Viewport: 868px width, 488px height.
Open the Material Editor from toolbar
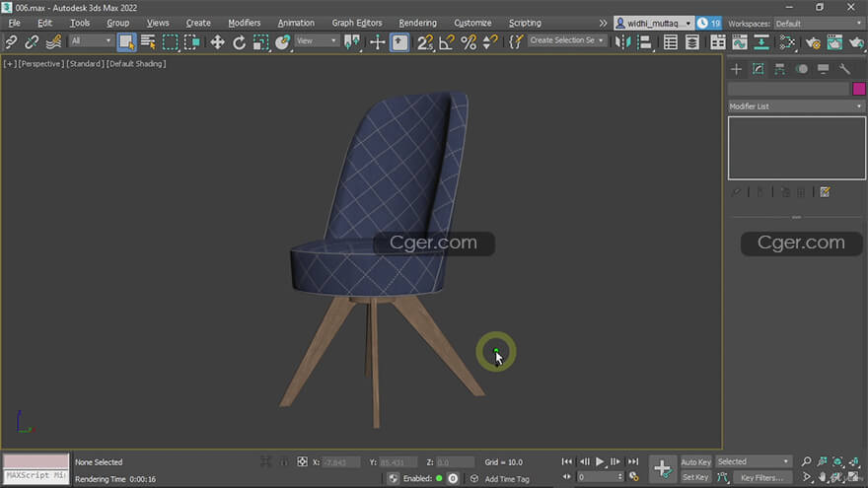(x=787, y=41)
